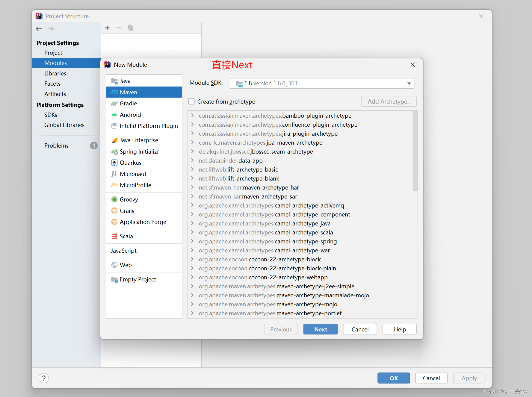Click Apply in Project Structure
532x397 pixels.
pyautogui.click(x=469, y=378)
